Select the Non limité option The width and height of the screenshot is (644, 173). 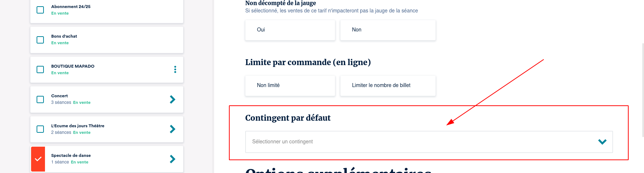point(290,86)
